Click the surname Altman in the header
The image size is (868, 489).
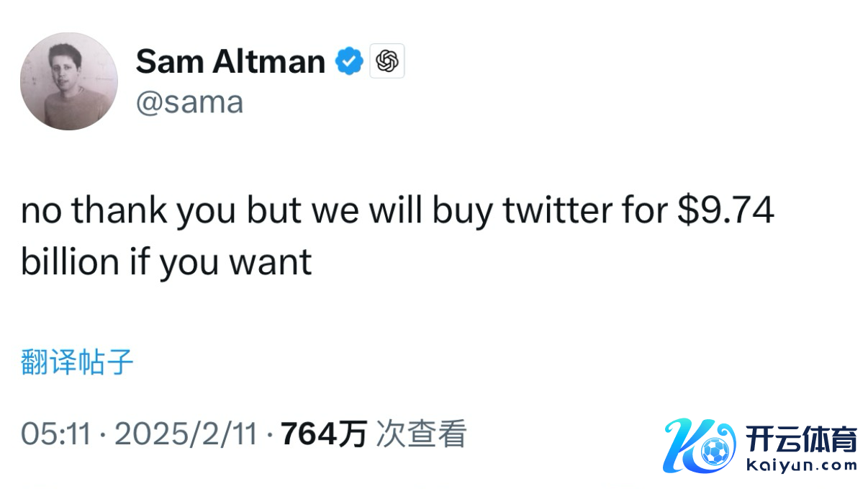(268, 62)
